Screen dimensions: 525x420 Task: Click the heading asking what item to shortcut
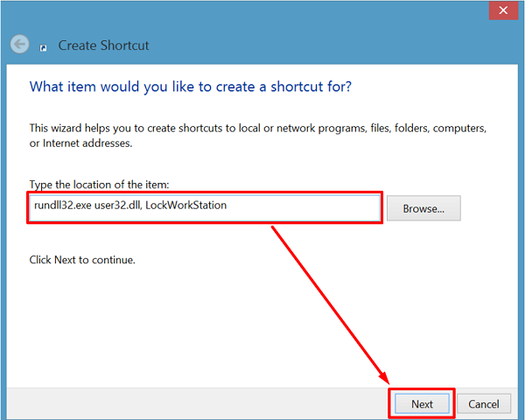pyautogui.click(x=191, y=87)
